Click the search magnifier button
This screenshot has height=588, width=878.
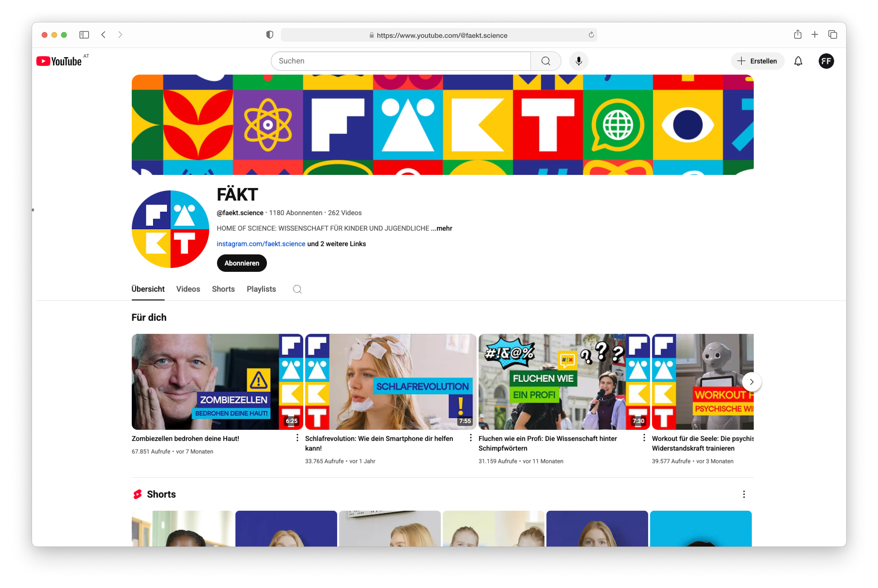click(545, 61)
